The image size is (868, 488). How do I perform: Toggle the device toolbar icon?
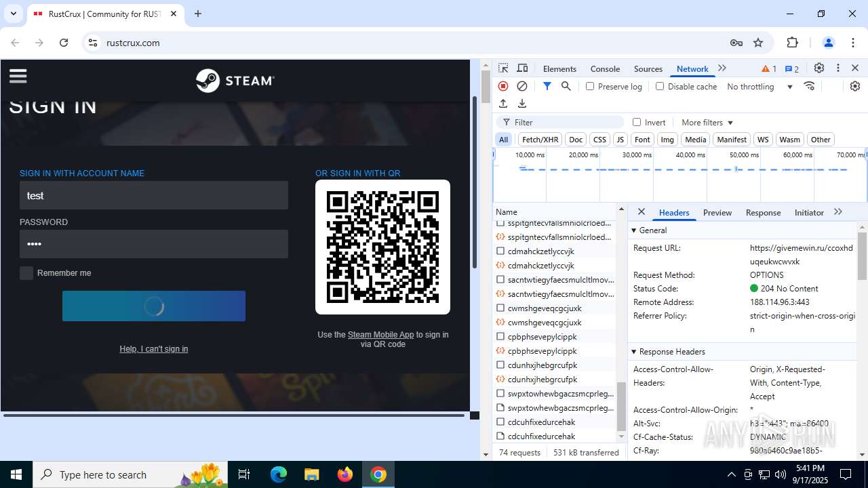click(522, 68)
